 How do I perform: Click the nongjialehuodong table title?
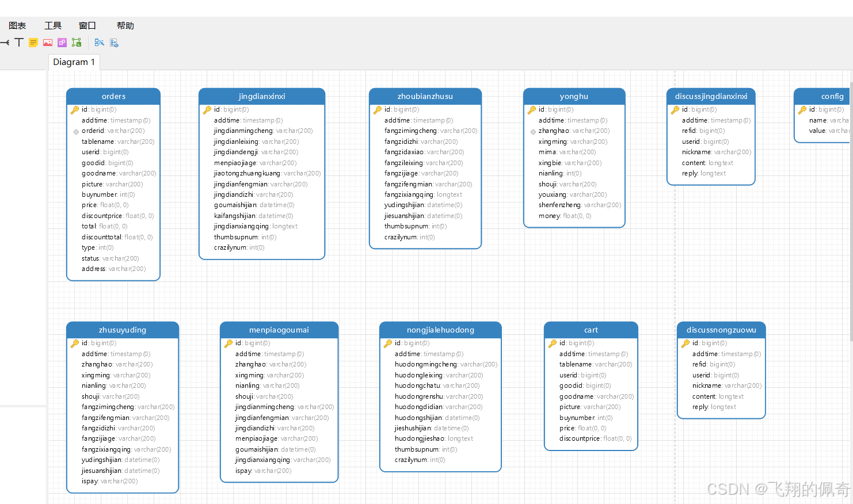pos(440,330)
